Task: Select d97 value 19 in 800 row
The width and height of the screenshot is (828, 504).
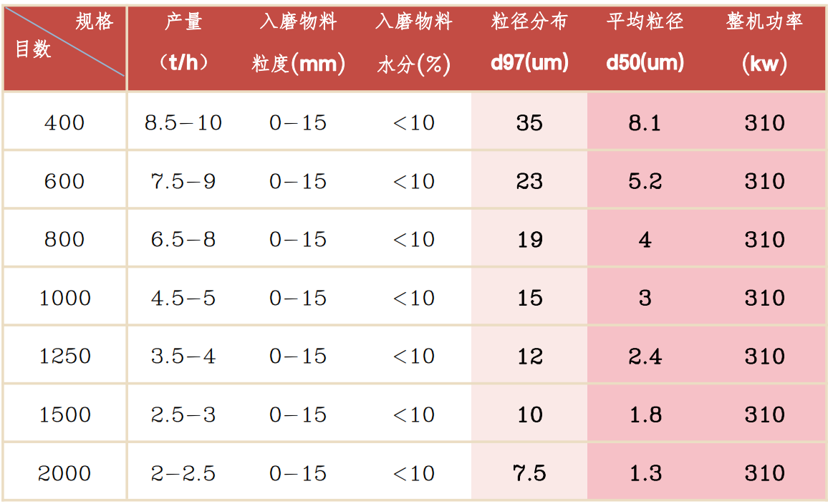Action: [x=529, y=240]
